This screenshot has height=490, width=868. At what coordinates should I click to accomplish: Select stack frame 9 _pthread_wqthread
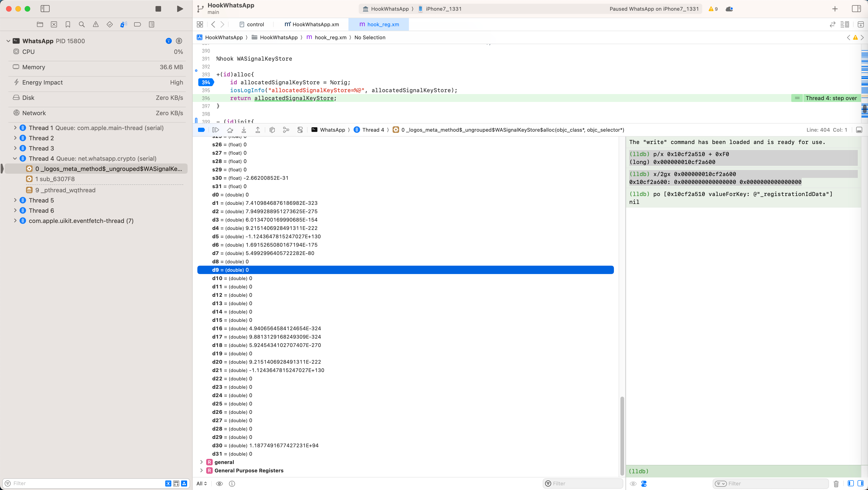[x=65, y=190]
